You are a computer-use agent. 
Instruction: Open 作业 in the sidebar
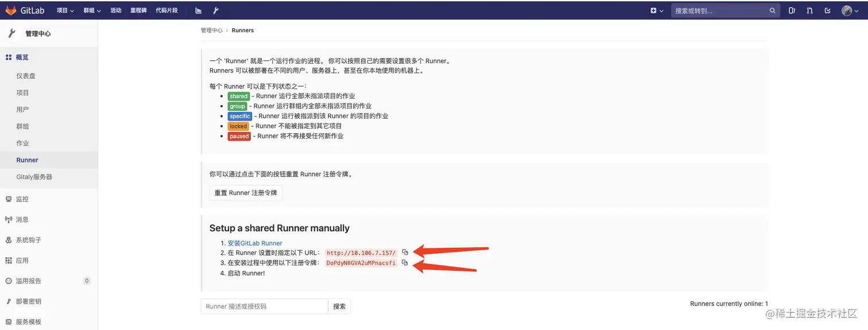point(22,143)
